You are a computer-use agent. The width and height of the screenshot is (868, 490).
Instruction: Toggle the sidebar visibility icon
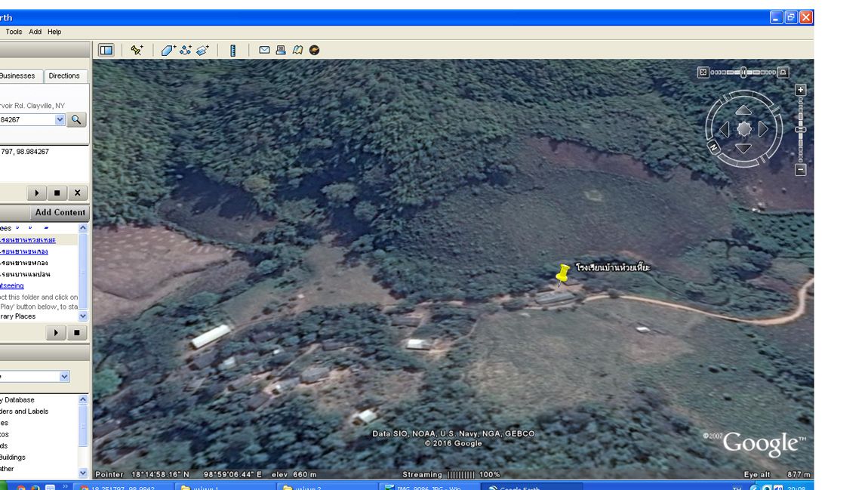click(106, 50)
